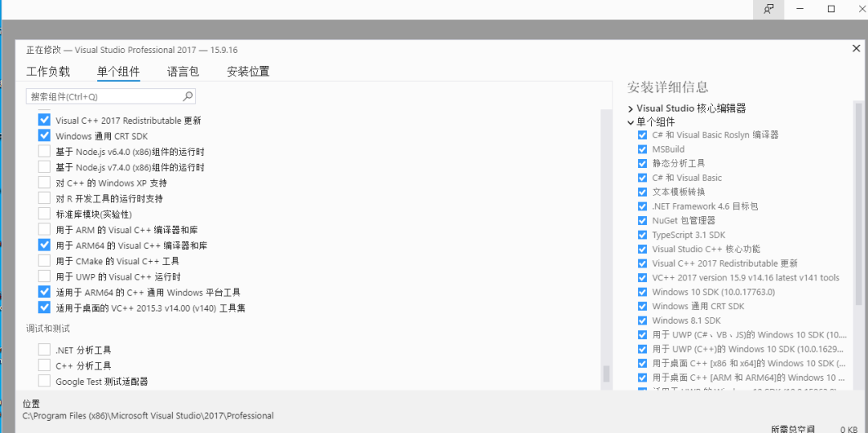Click the 安装详细信息 heading

coord(668,87)
